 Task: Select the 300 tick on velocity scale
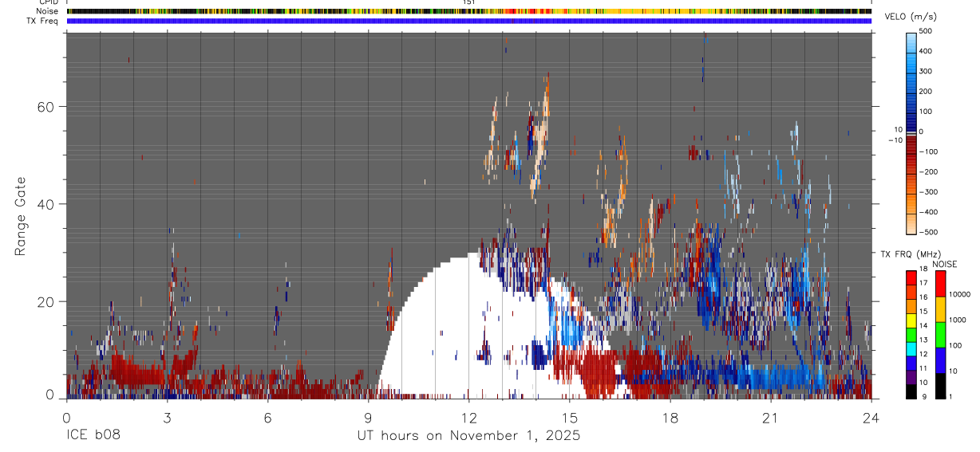[x=927, y=71]
